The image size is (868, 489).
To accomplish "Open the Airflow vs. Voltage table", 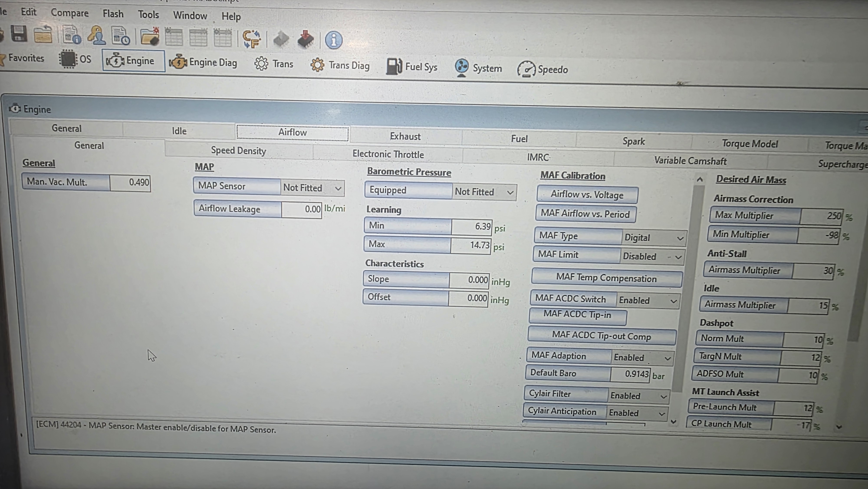I will 587,195.
